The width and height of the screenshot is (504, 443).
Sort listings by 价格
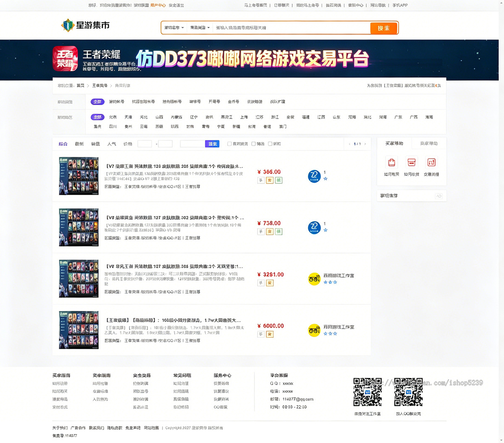128,144
